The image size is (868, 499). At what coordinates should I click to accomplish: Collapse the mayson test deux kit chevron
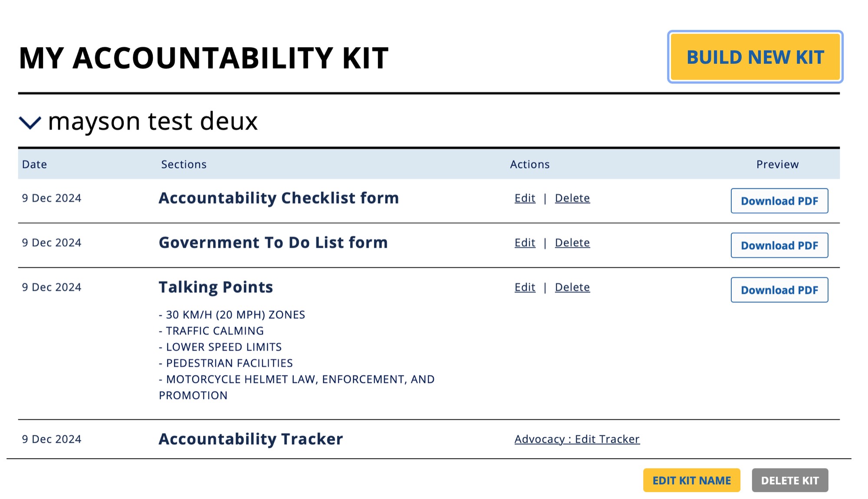point(30,122)
